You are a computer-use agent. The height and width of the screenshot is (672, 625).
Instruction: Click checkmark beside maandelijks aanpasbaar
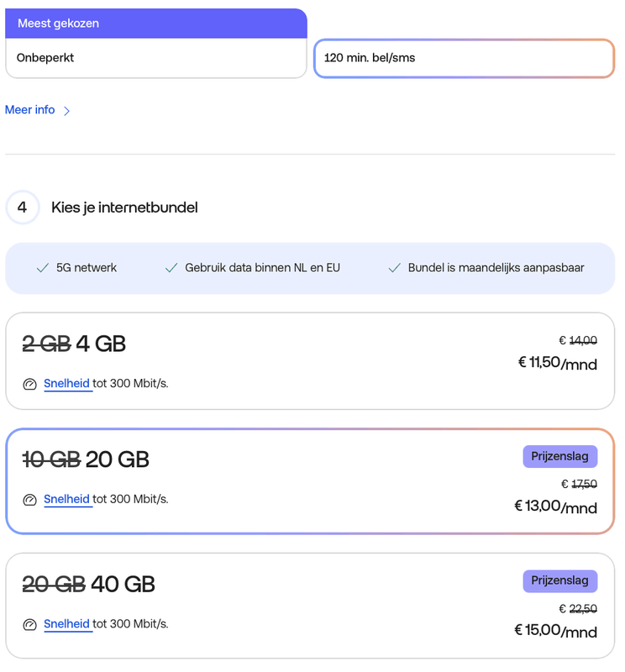(x=395, y=268)
